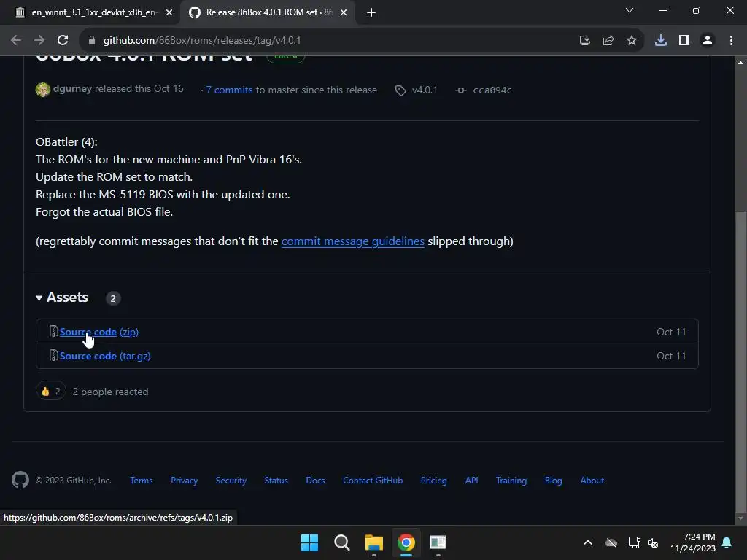Screen dimensions: 747x560
Task: Open the notifications bell icon
Action: tap(727, 542)
